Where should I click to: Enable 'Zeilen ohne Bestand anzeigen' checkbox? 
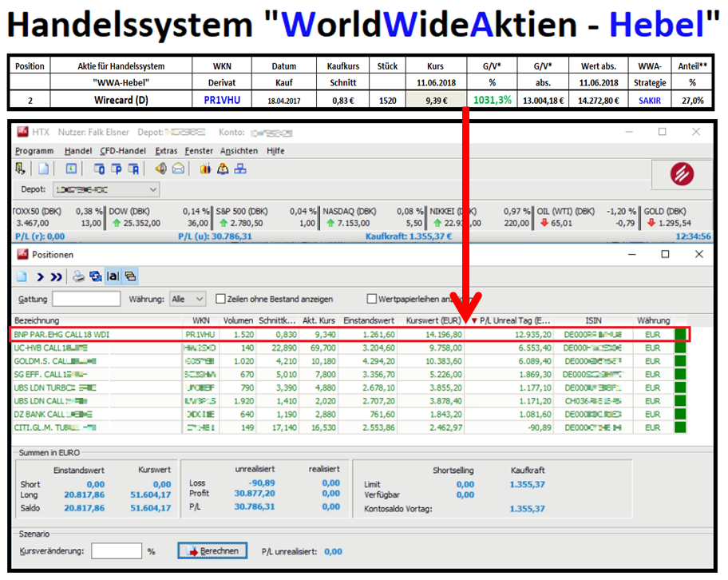[x=220, y=298]
